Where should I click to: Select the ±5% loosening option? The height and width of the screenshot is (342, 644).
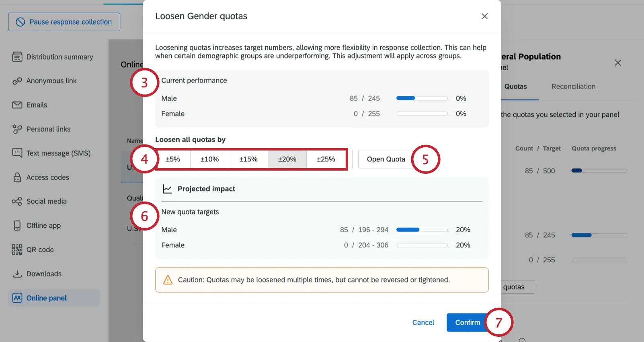click(x=173, y=159)
